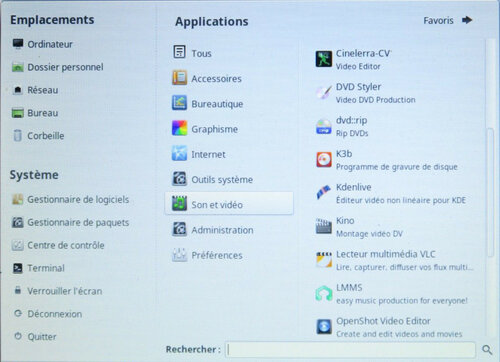Open the Kino video editing icon
This screenshot has height=362, width=500.
(324, 226)
